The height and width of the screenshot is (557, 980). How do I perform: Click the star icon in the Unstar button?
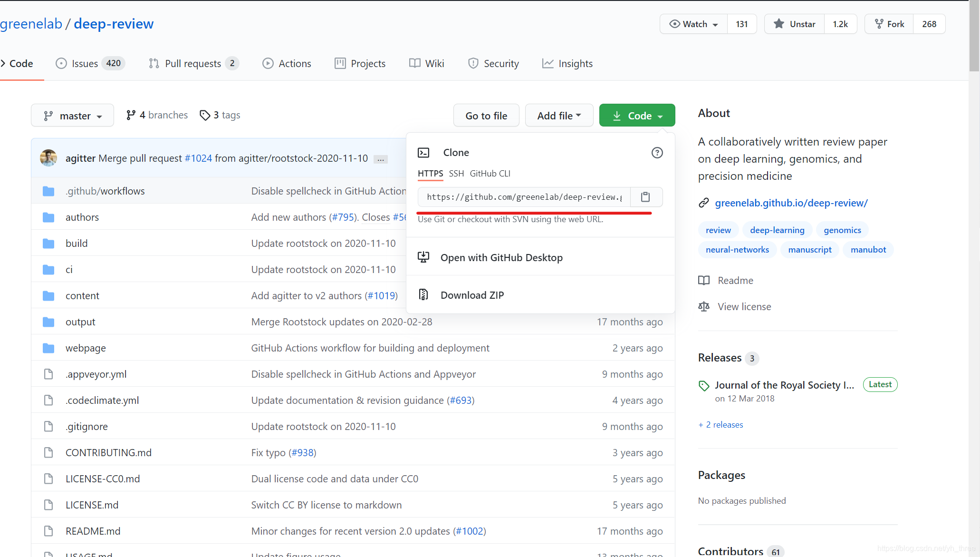pyautogui.click(x=779, y=24)
